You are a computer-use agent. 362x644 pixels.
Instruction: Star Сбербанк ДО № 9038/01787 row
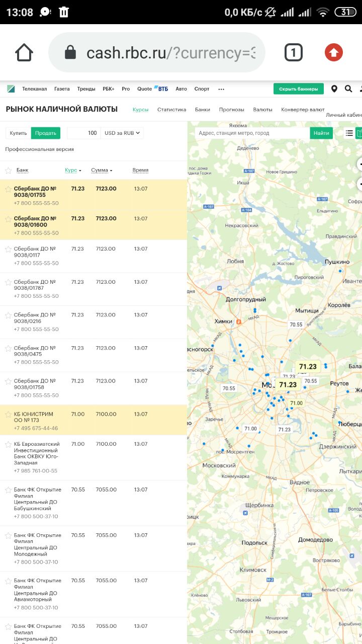click(x=8, y=282)
